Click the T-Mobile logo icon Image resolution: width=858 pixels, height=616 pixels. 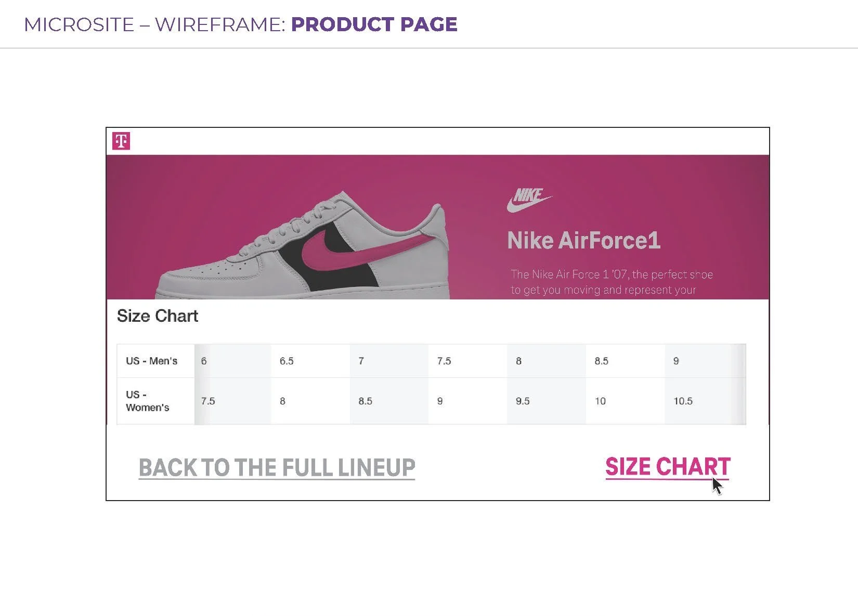point(121,141)
